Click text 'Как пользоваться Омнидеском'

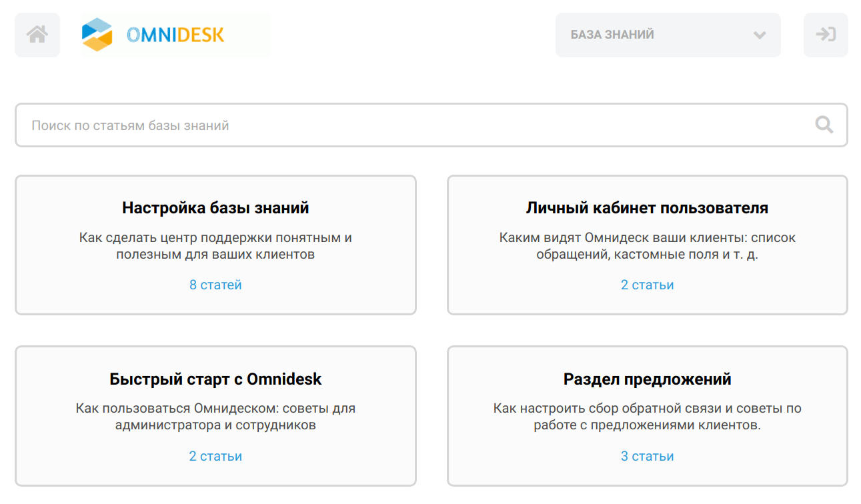click(177, 408)
